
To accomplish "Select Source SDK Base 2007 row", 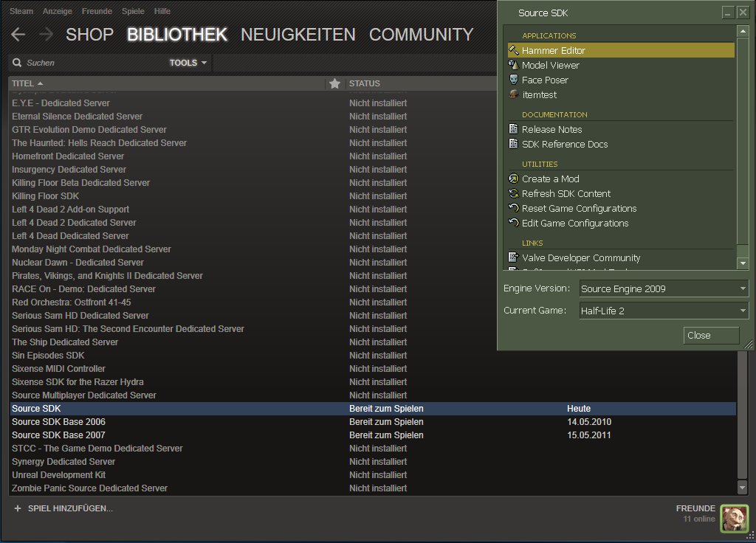I will coord(373,435).
